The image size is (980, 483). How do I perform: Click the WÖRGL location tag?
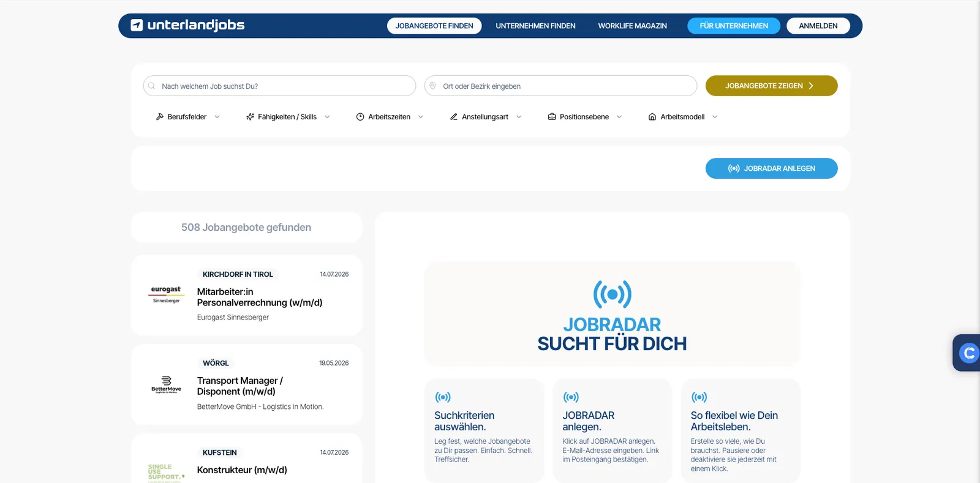(x=216, y=363)
